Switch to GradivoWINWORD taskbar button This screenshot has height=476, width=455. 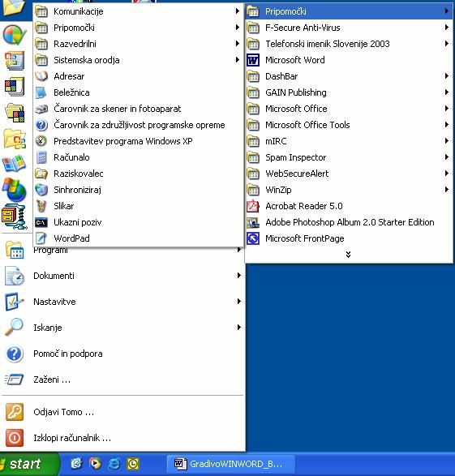click(231, 464)
